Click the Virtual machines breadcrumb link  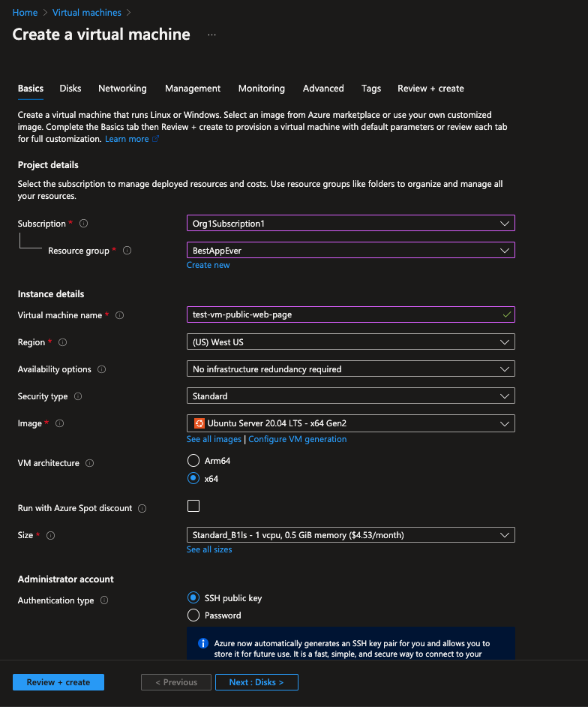point(87,13)
